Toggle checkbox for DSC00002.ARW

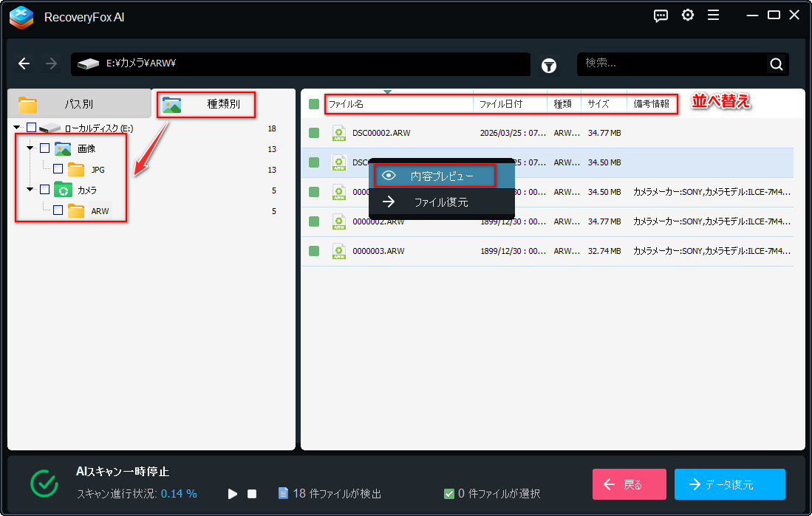pos(314,133)
